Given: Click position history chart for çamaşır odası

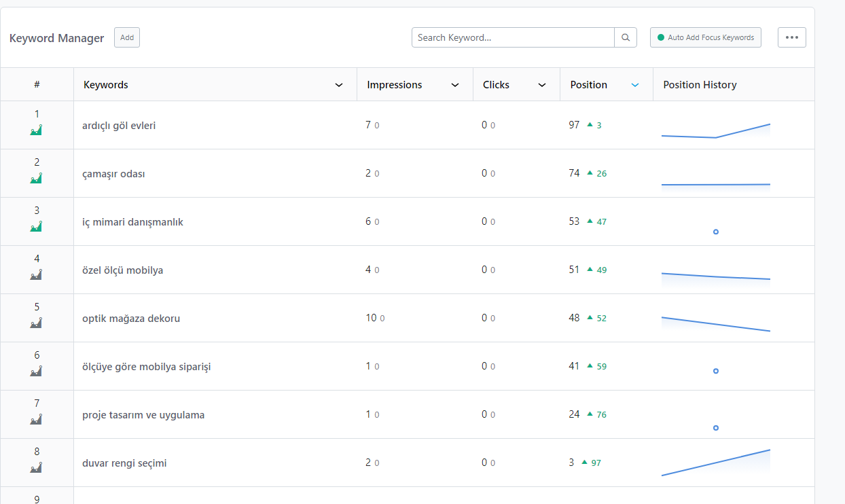Looking at the screenshot, I should 716,184.
